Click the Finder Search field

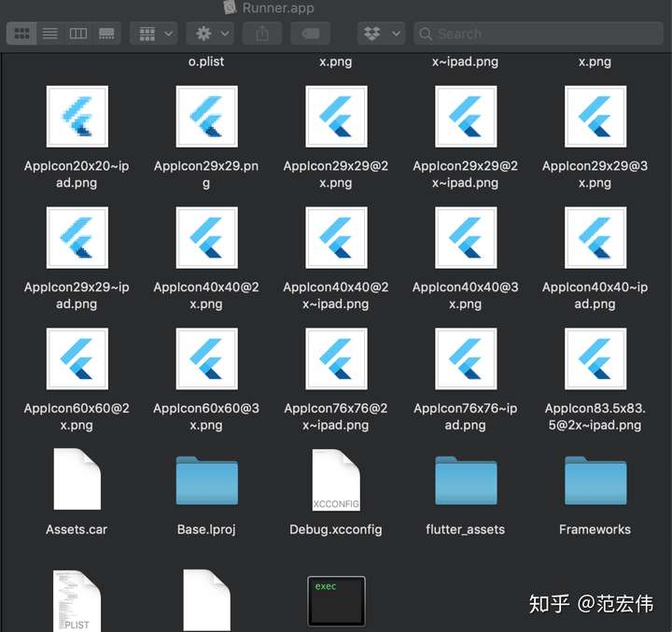point(539,34)
